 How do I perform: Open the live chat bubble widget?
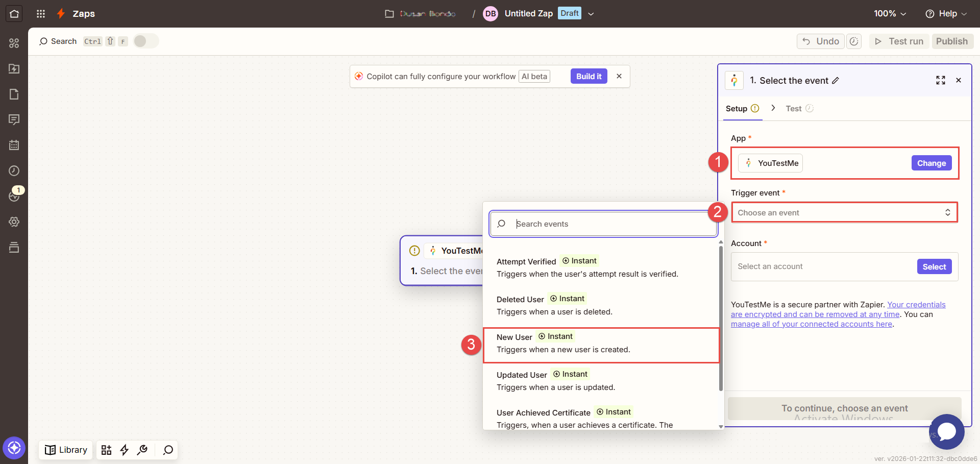(947, 432)
